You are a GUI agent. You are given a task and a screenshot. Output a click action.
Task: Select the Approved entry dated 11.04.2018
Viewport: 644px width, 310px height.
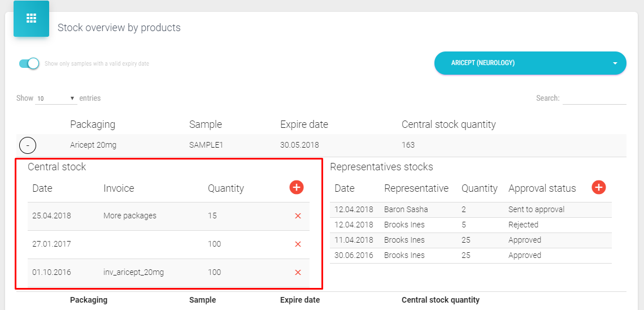524,240
